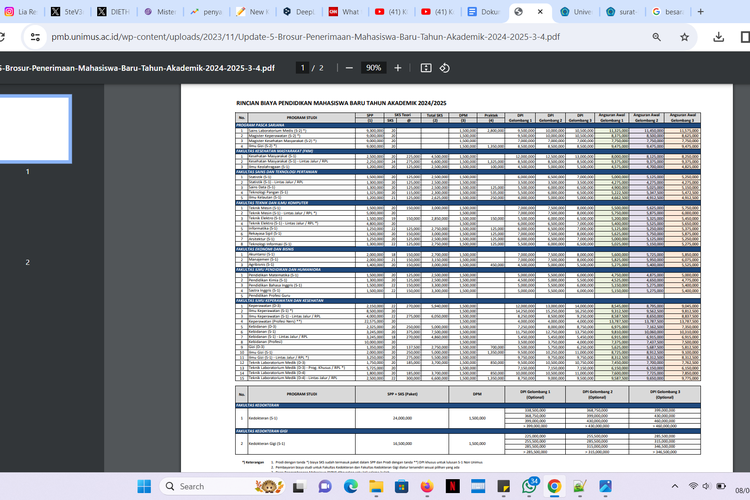Open the Windows Start menu
Viewport: 750px width, 500px height.
point(143,486)
